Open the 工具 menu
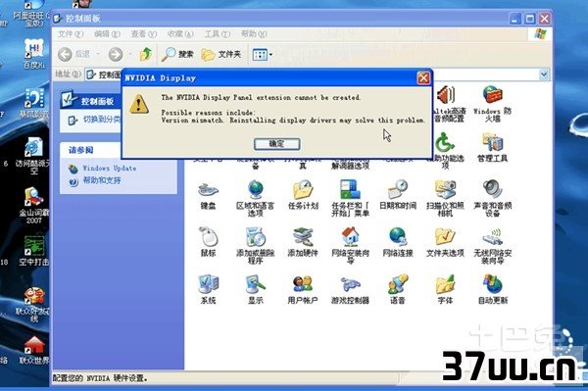 pos(218,34)
